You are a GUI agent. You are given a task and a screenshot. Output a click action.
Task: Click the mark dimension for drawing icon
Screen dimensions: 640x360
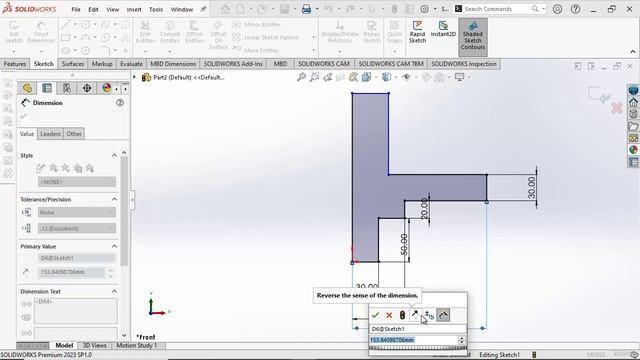(x=443, y=315)
